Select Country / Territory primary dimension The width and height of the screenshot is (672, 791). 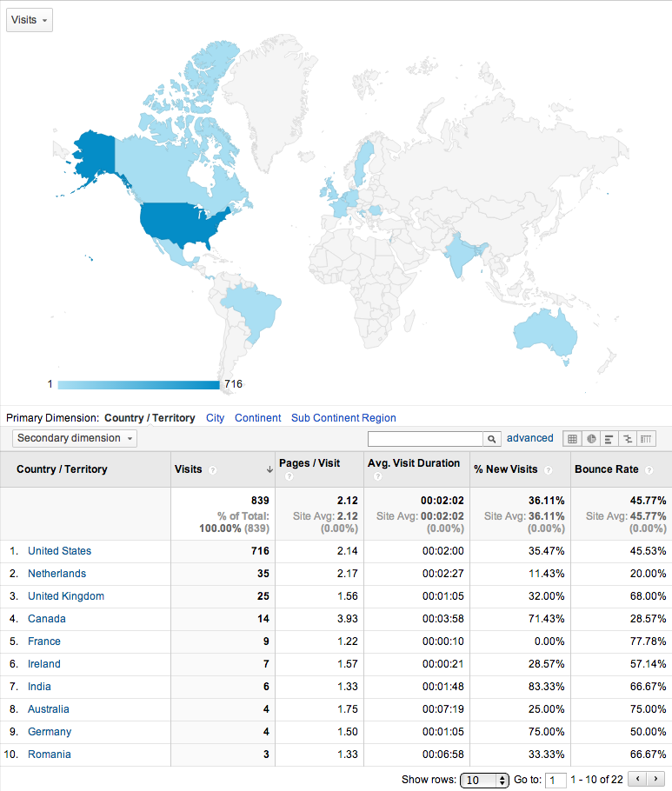(150, 418)
